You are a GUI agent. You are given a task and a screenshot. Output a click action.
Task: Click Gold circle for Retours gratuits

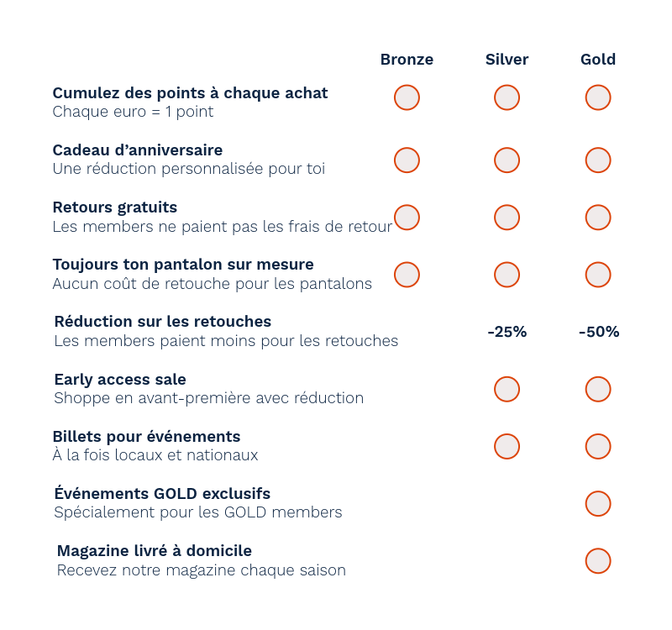[598, 218]
